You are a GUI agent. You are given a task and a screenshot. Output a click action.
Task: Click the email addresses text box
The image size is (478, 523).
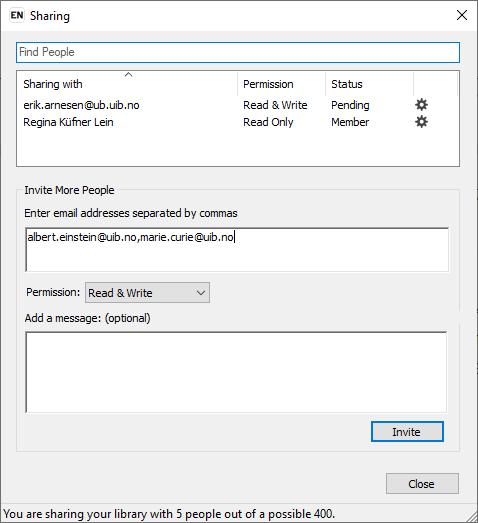point(237,249)
